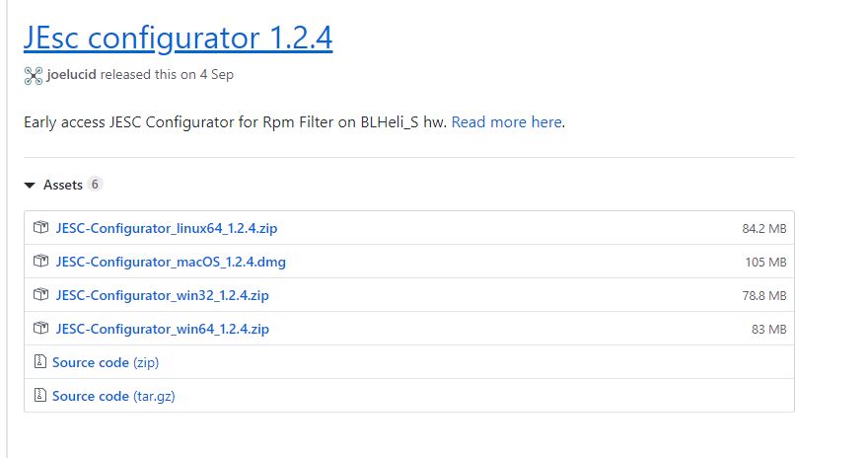Download JESC-Configurator_linux64_1.2.4.zip
Image resolution: width=868 pixels, height=458 pixels.
(167, 228)
